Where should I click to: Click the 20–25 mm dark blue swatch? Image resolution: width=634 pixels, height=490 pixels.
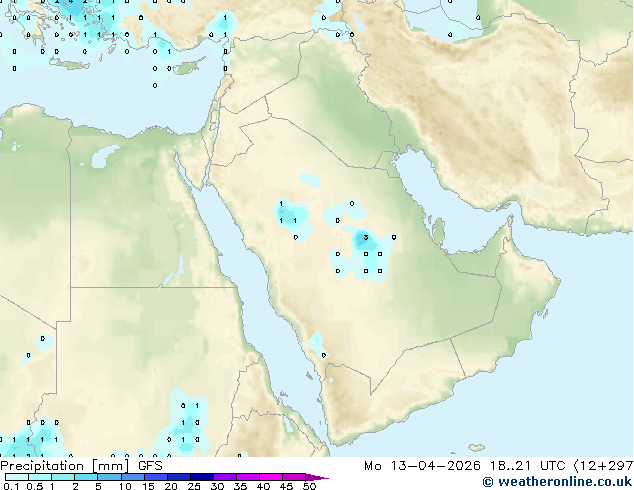point(179,477)
